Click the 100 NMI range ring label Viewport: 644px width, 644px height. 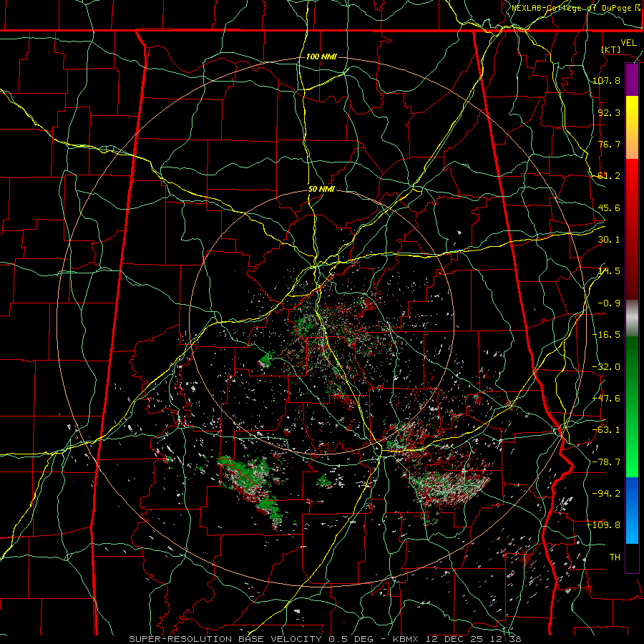click(321, 57)
